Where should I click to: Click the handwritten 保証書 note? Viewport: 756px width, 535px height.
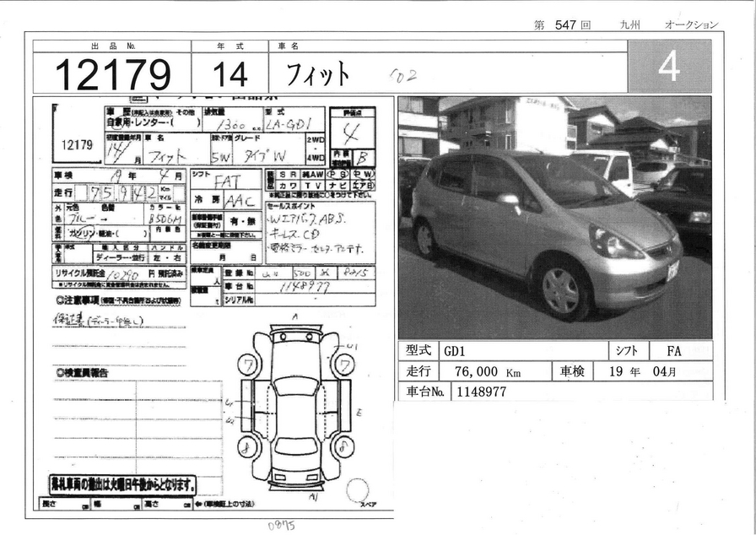[x=98, y=319]
